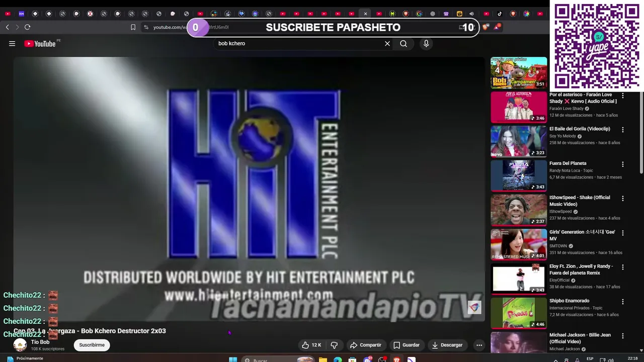The width and height of the screenshot is (644, 362).
Task: Save video to playlist with Guardar
Action: [407, 345]
